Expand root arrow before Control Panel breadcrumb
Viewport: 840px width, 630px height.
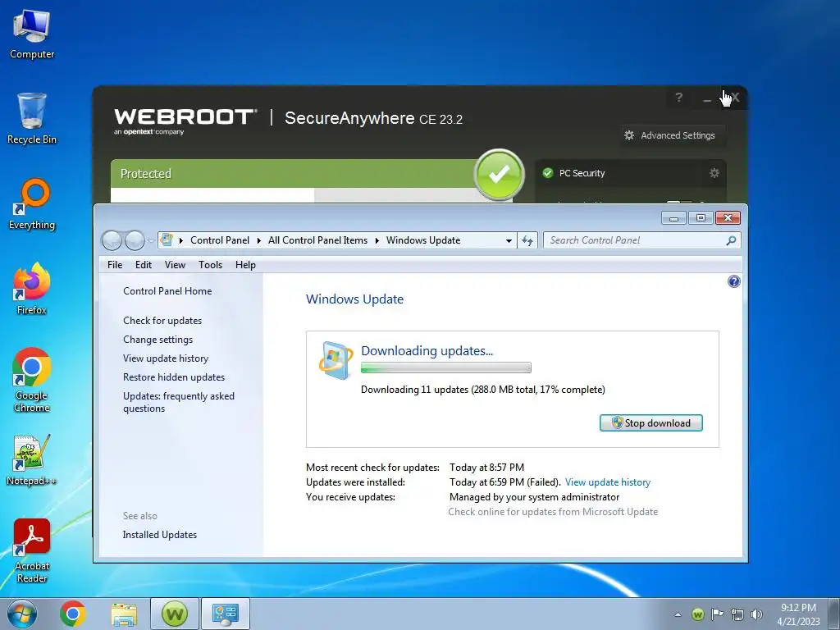(x=181, y=240)
